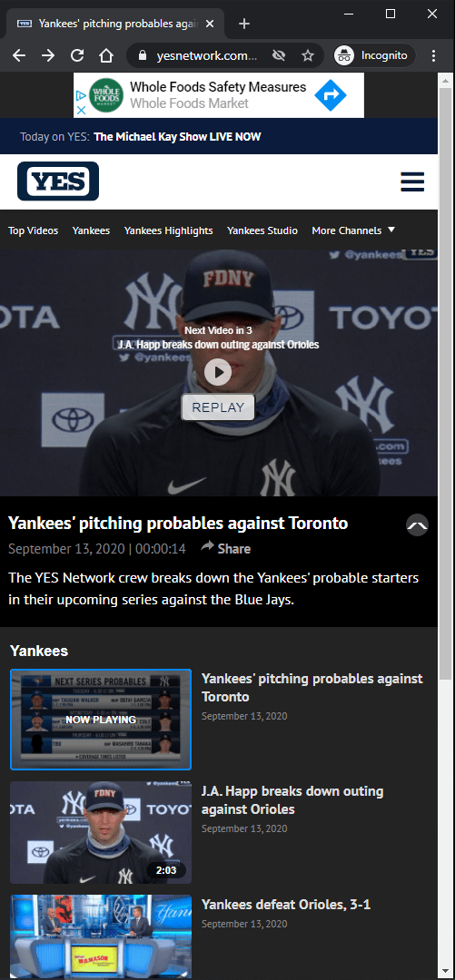Open The Michael Kay Show LIVE NOW link
Viewport: 455px width, 980px height.
click(x=177, y=137)
